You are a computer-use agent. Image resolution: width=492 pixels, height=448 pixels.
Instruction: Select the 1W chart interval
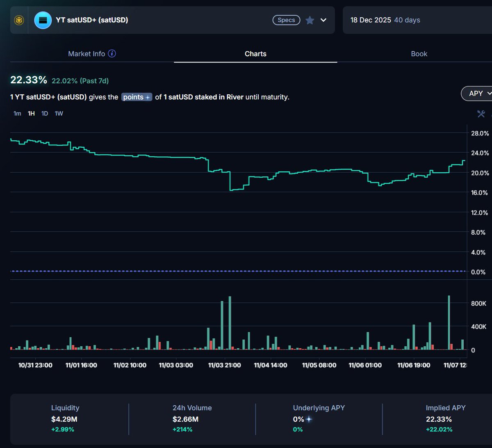coord(59,113)
